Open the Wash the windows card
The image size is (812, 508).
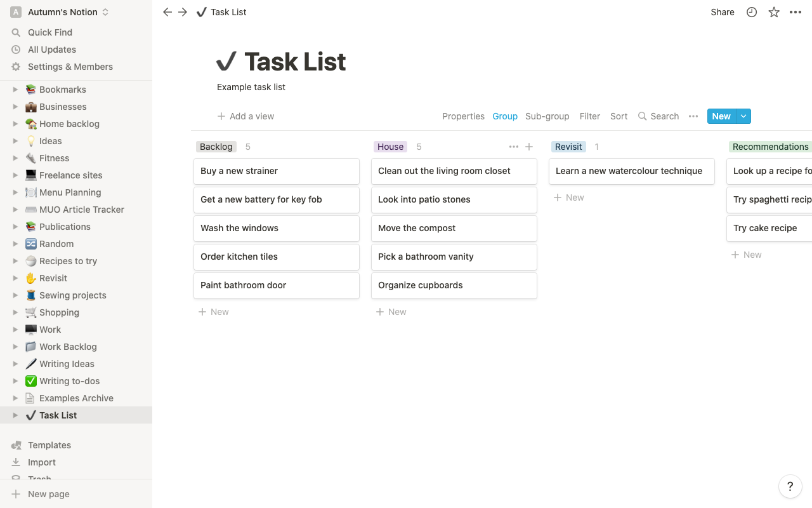pyautogui.click(x=277, y=228)
